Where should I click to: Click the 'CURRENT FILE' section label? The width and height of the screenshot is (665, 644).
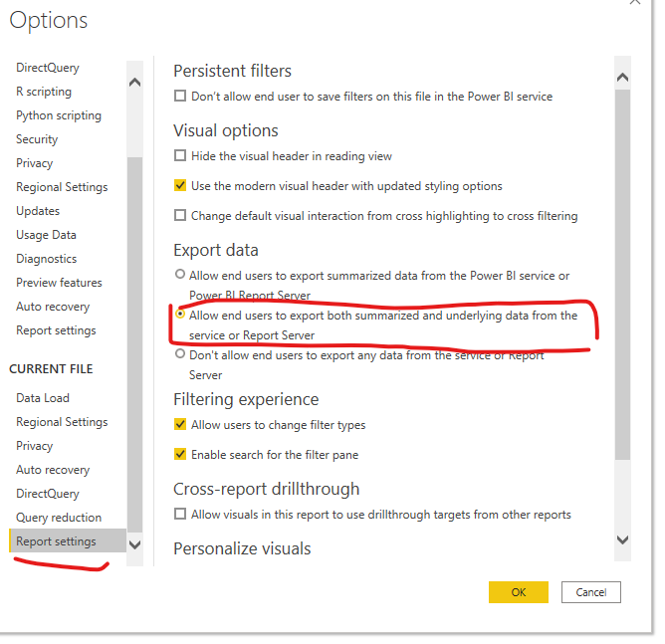coord(51,369)
